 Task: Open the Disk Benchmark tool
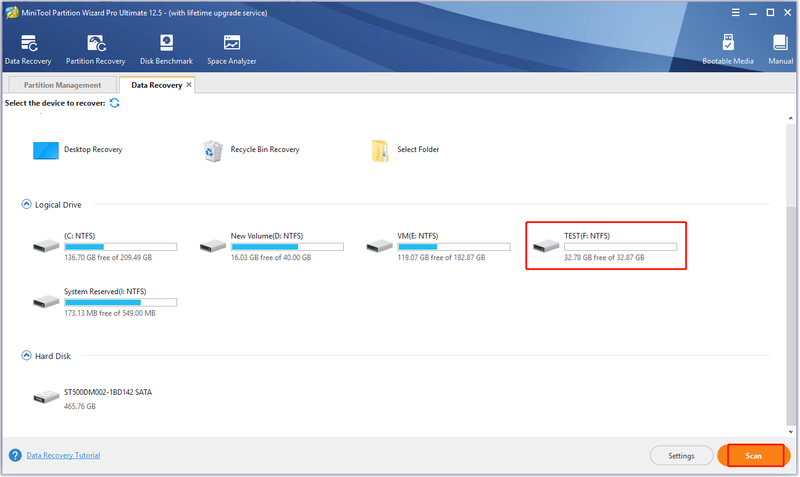(166, 49)
